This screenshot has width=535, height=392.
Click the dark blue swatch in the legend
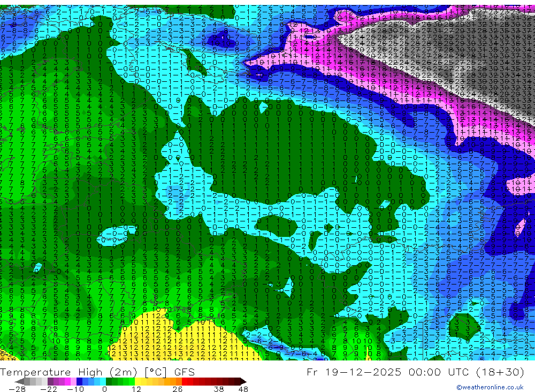point(79,382)
